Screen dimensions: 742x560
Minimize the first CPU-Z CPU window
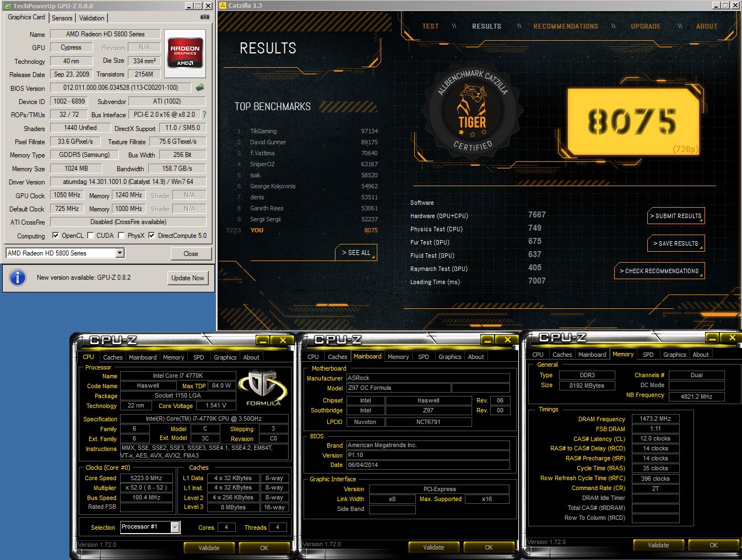263,340
